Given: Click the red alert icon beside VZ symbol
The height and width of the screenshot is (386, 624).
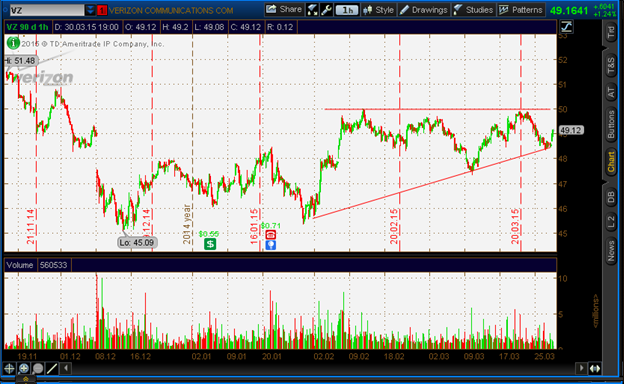Looking at the screenshot, I should (102, 10).
